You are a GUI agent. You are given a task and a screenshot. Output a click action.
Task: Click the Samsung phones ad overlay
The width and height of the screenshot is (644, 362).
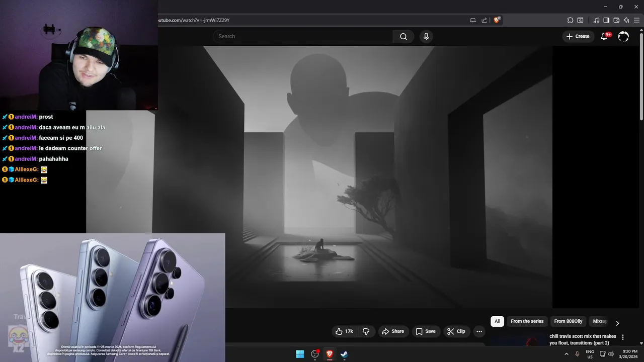113,297
